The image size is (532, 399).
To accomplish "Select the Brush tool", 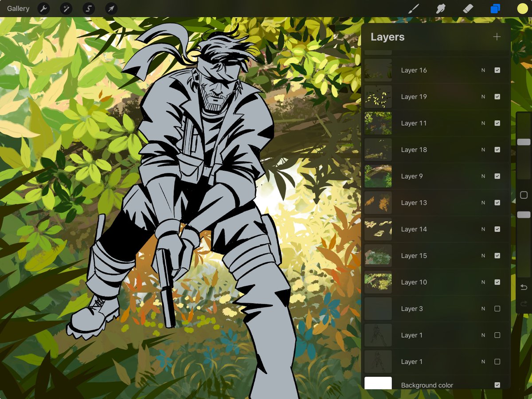I will click(x=414, y=8).
